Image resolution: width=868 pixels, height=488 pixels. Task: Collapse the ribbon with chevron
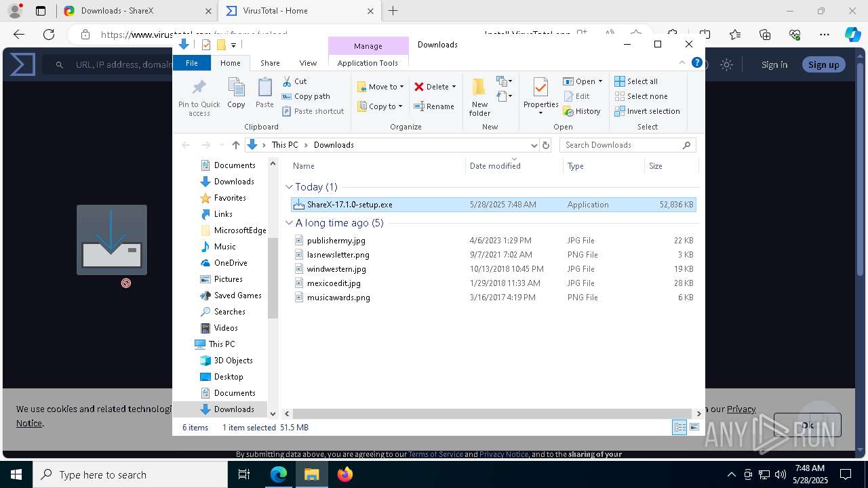tap(682, 62)
